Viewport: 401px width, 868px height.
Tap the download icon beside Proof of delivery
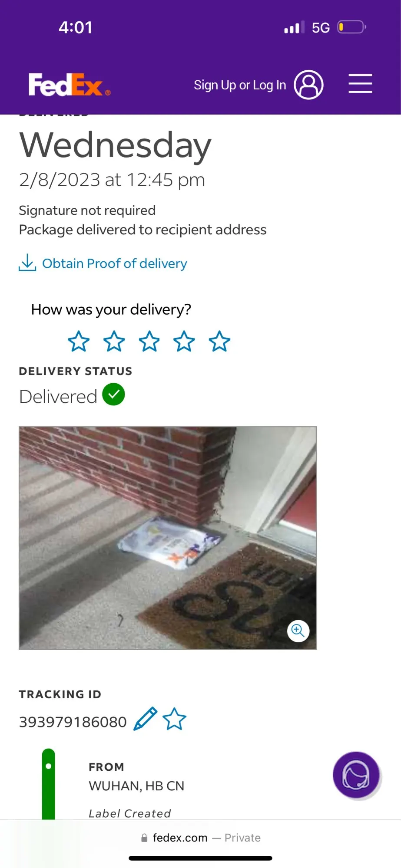27,263
